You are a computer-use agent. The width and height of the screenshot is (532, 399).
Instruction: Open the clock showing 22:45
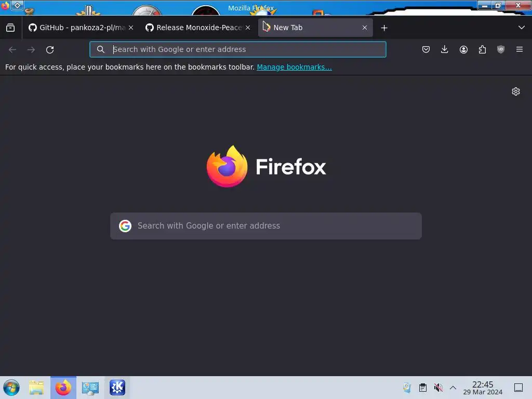[483, 388]
